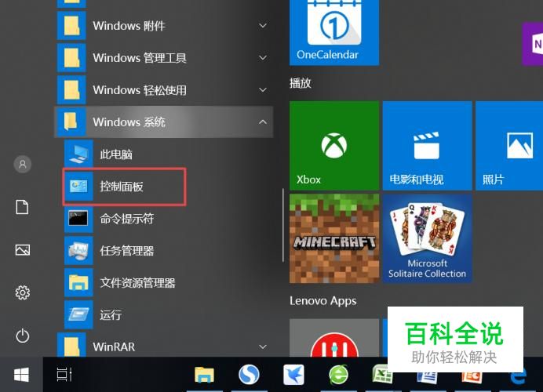Expand Windows 轻松使用 chevron

click(263, 90)
